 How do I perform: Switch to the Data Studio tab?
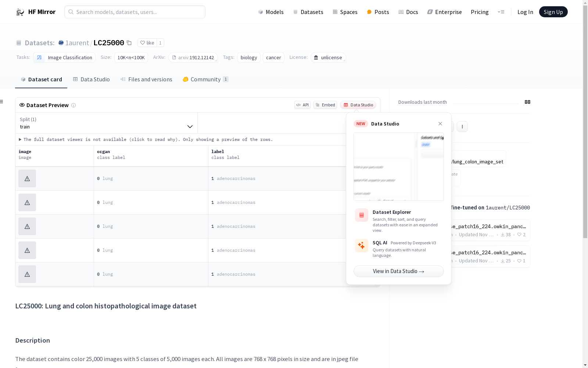coord(92,79)
